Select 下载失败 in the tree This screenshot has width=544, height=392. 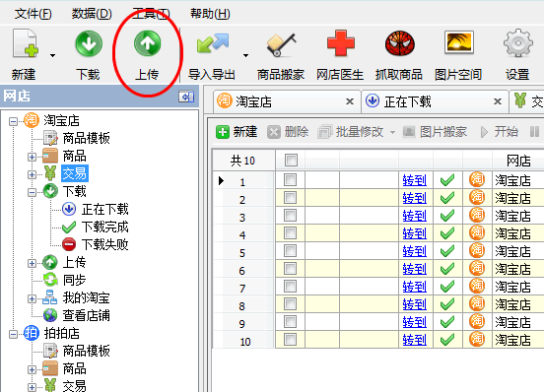pos(104,244)
